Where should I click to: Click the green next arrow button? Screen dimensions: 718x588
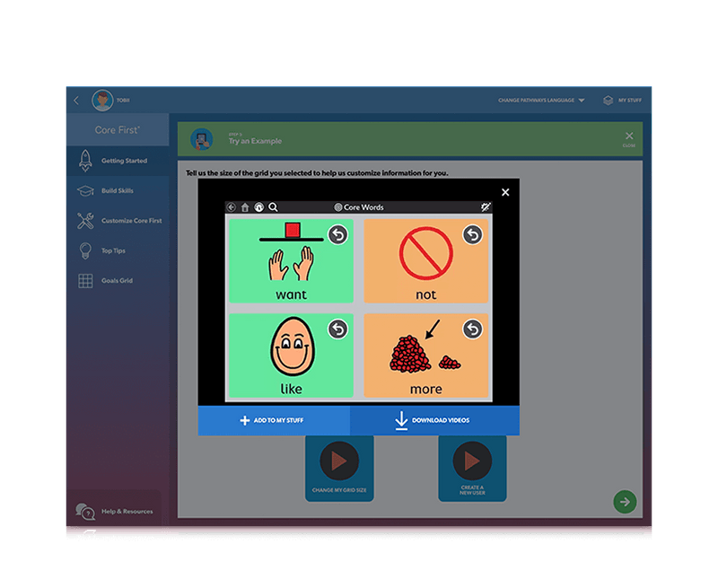[x=625, y=502]
